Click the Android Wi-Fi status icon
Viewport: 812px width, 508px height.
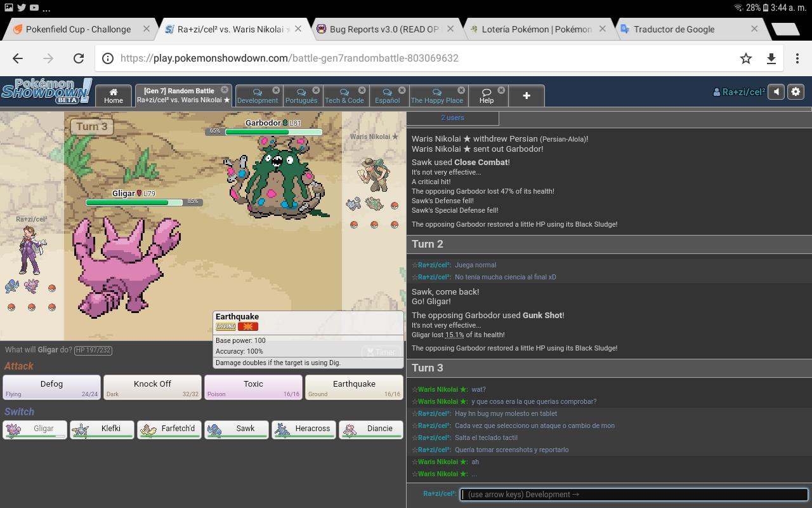click(738, 8)
